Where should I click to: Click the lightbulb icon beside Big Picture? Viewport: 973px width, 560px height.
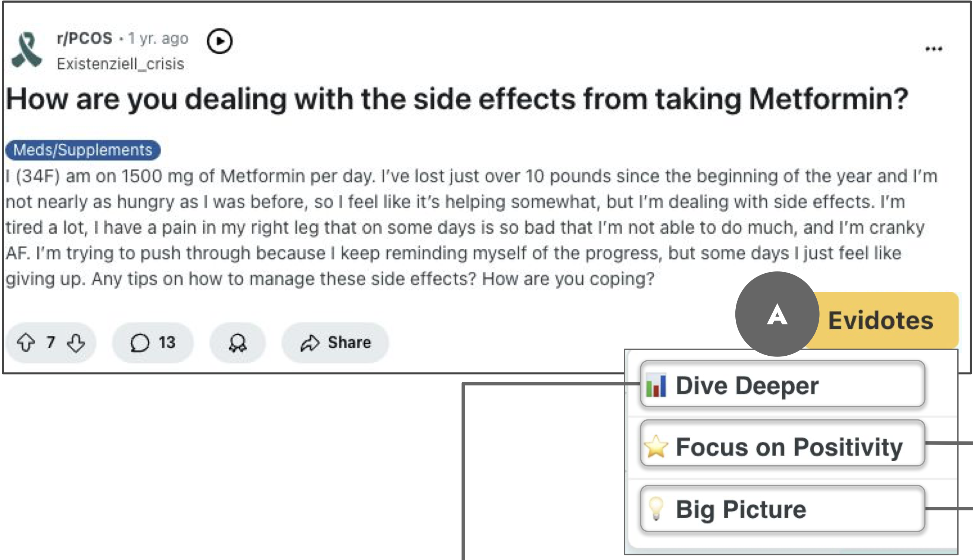coord(656,509)
